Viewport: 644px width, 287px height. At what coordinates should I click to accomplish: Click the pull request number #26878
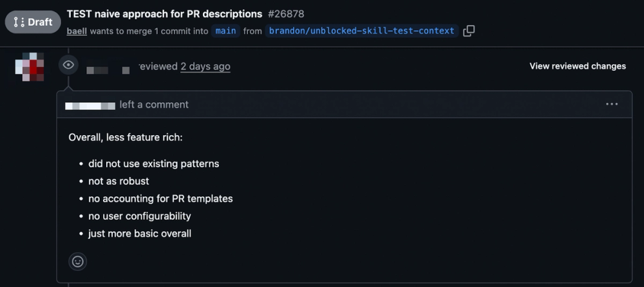pyautogui.click(x=286, y=14)
